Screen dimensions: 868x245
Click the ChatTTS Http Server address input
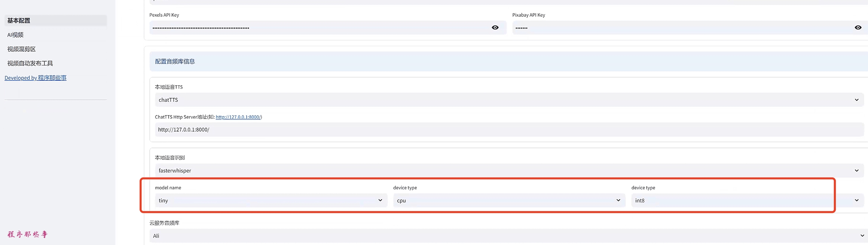point(509,129)
